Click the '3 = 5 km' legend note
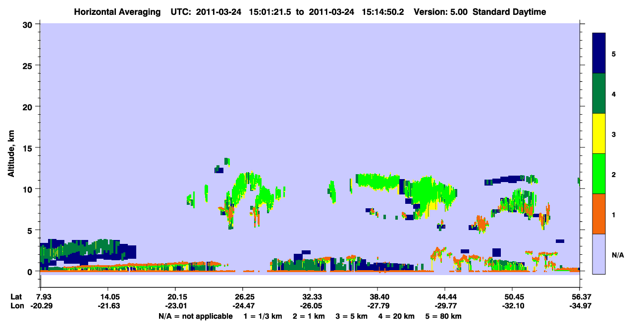 [352, 316]
